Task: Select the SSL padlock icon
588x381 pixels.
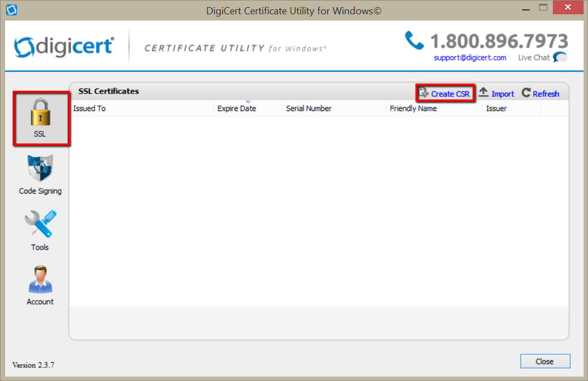Action: click(x=40, y=114)
